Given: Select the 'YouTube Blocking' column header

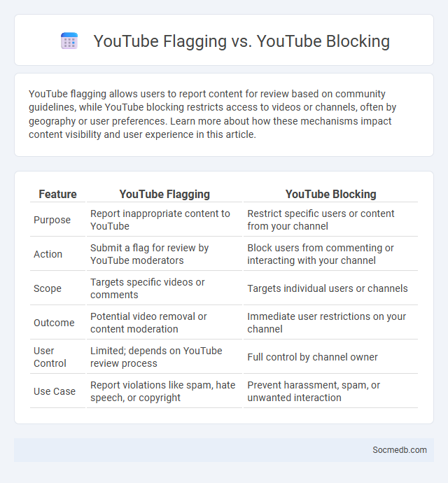Looking at the screenshot, I should (x=330, y=194).
